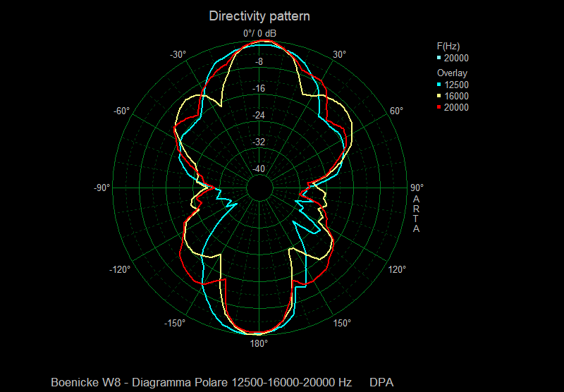Click the '-32' dB ring label
Screen dimensions: 564x392
pyautogui.click(x=259, y=142)
